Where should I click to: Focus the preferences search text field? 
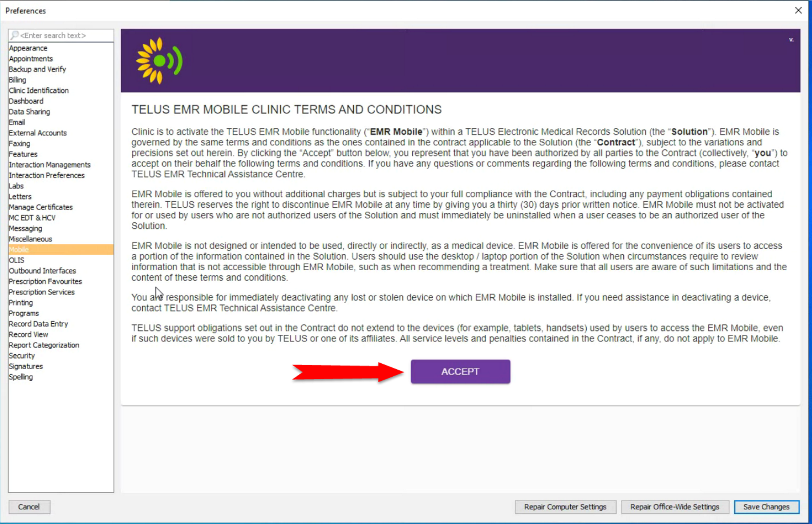65,35
